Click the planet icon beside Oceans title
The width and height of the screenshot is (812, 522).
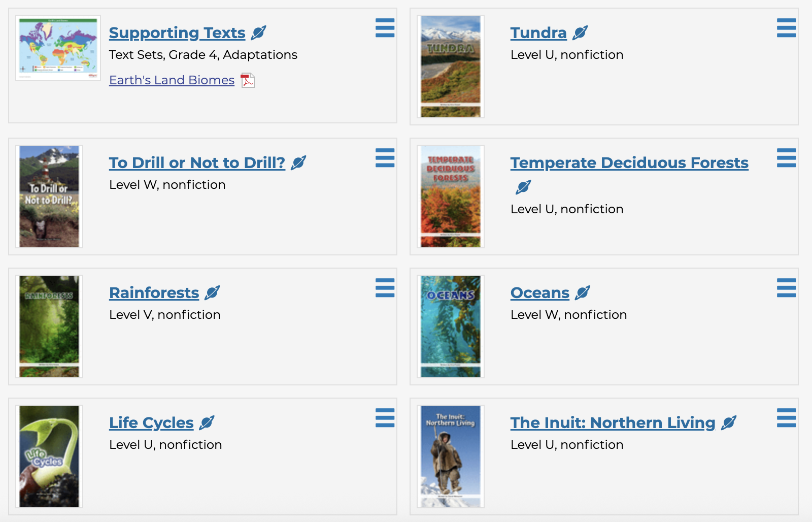[583, 292]
